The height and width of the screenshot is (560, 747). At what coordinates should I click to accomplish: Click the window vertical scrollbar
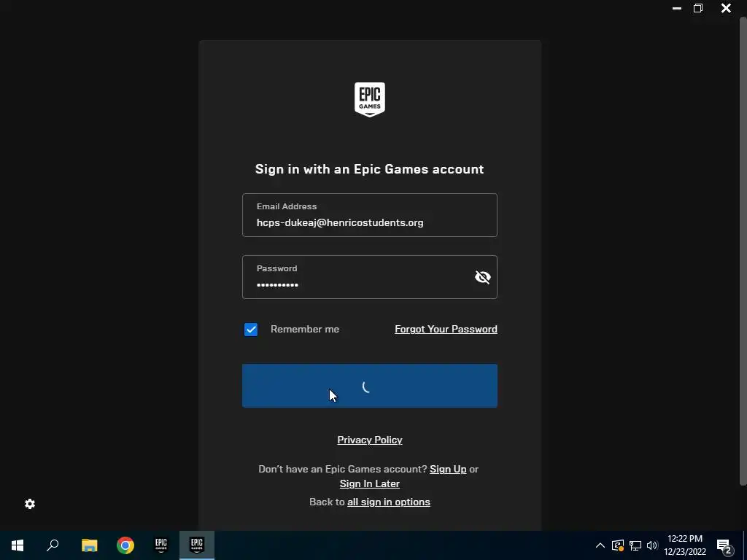click(x=743, y=252)
